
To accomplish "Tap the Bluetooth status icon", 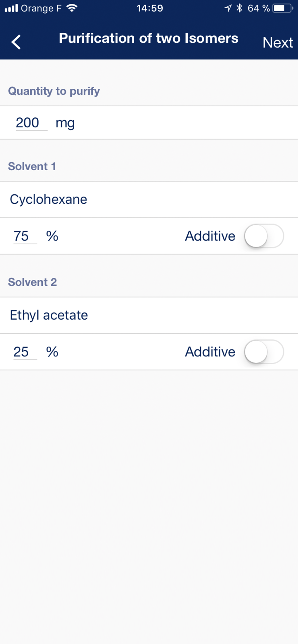I will (x=239, y=8).
